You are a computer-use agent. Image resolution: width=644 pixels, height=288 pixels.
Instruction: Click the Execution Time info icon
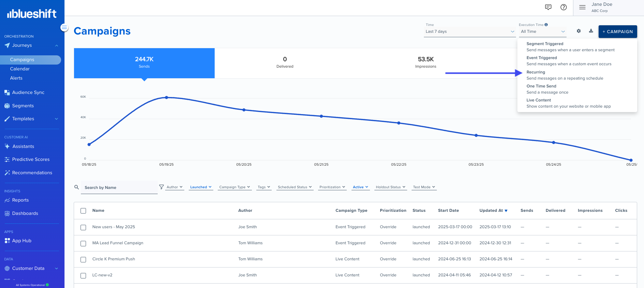tap(546, 25)
